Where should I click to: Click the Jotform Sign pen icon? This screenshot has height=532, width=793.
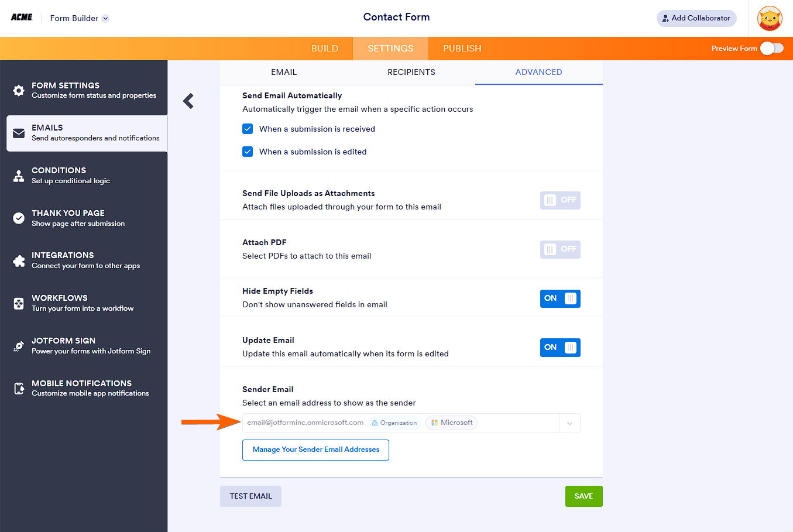tap(19, 346)
